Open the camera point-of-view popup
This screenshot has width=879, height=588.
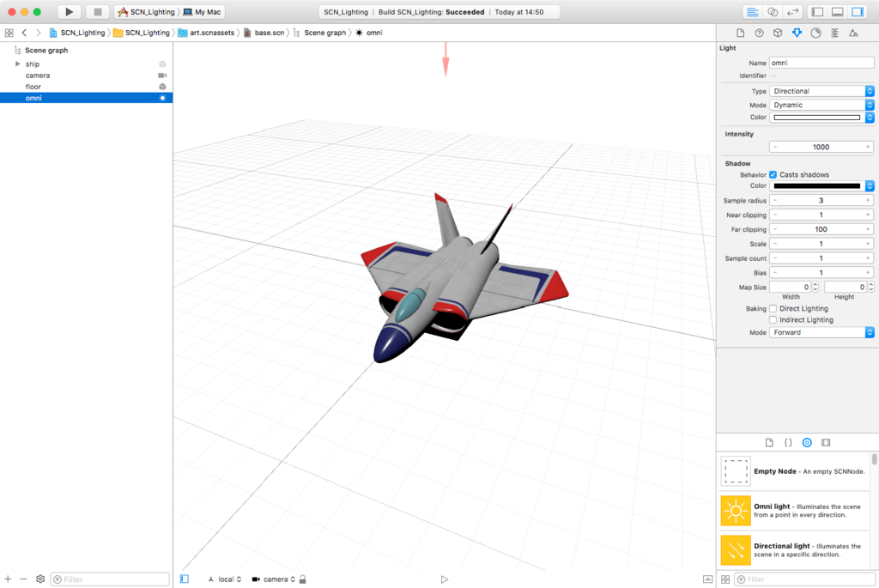point(274,579)
